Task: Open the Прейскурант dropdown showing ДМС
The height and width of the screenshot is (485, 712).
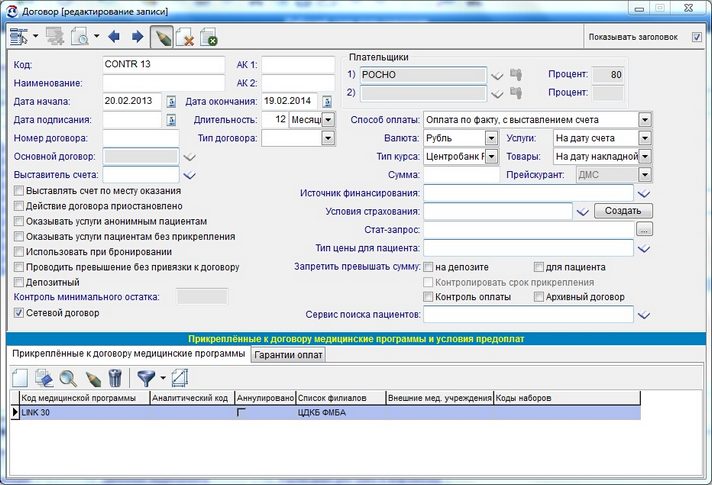Action: coord(645,175)
